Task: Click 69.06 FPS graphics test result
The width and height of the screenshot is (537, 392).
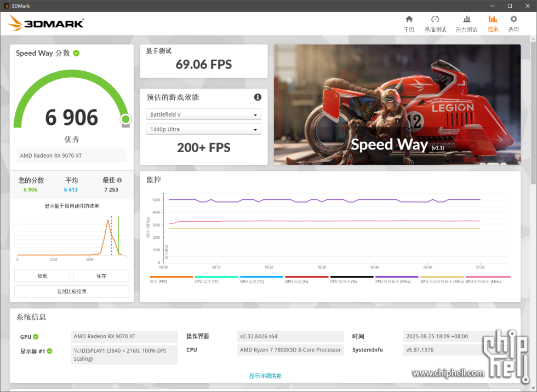Action: 203,64
